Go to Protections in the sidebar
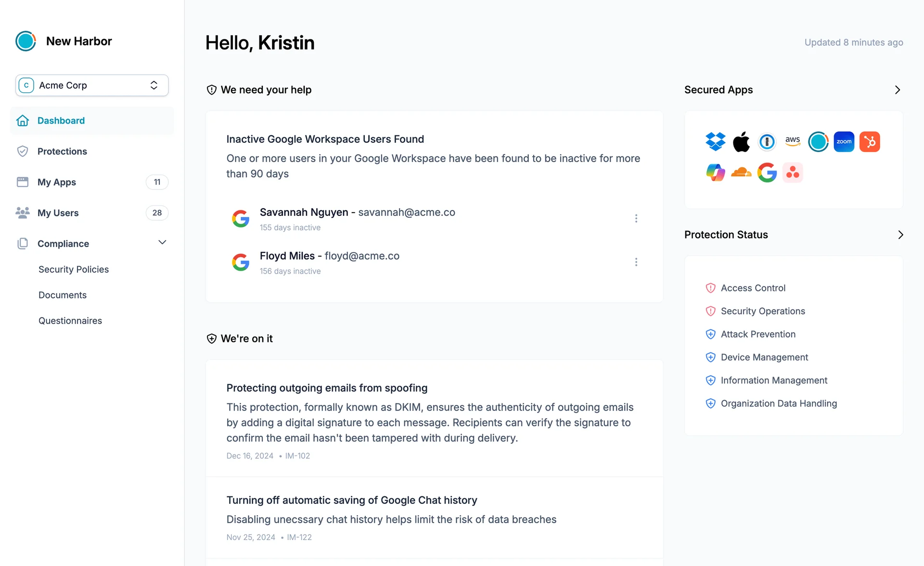 tap(62, 151)
